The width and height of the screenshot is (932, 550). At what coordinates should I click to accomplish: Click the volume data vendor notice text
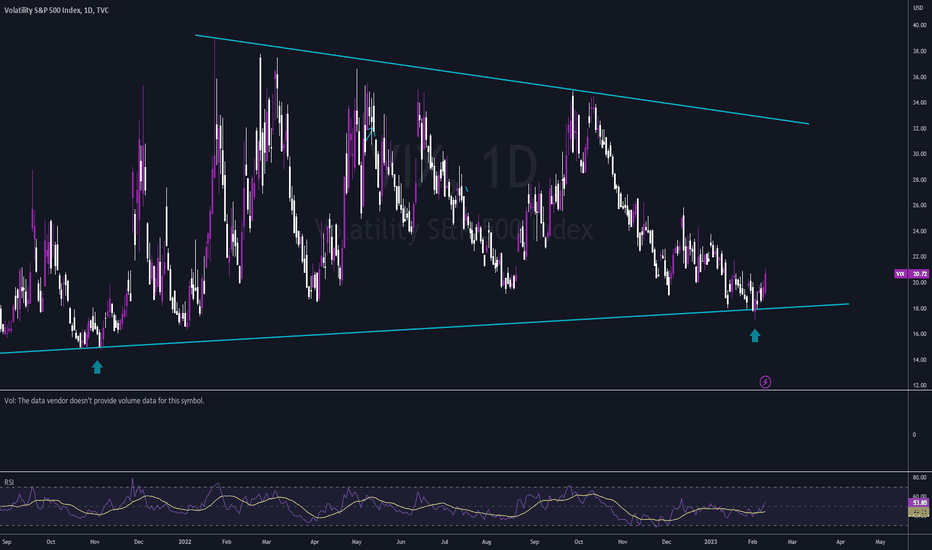click(x=104, y=401)
